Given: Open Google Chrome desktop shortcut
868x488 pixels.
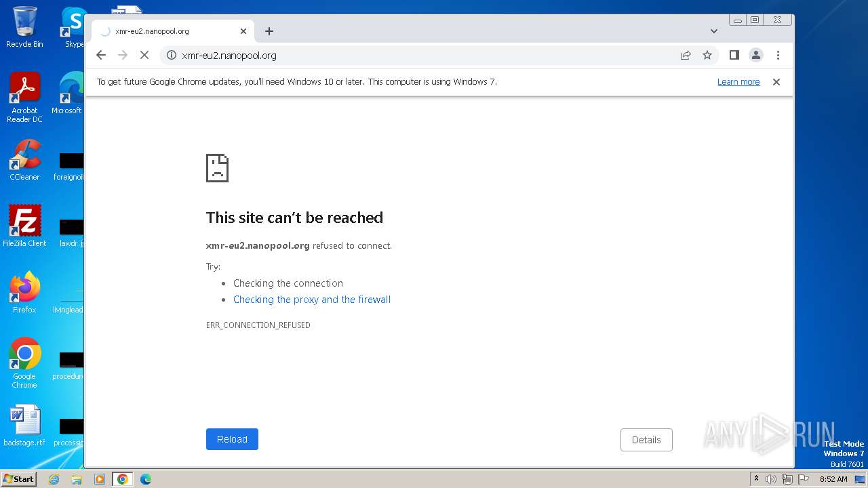Looking at the screenshot, I should tap(24, 363).
